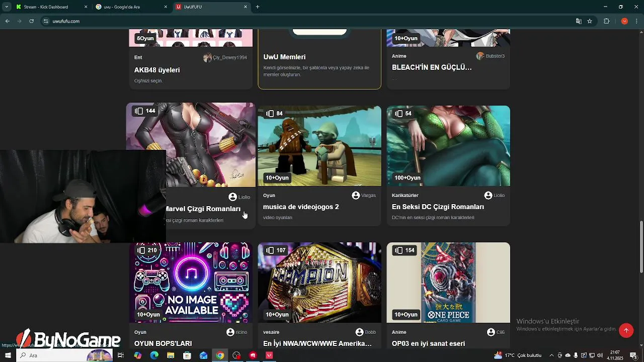Switch to uvu - Google'da Ara tab
644x362 pixels.
coord(131,7)
